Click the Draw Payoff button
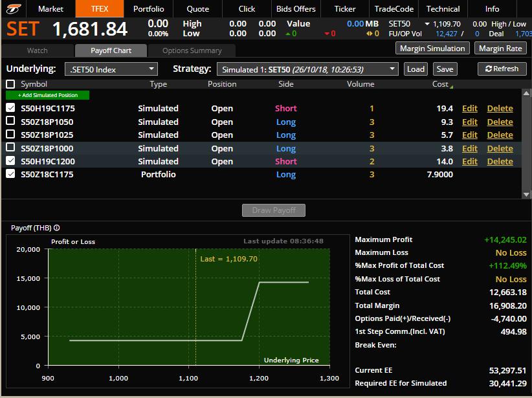The height and width of the screenshot is (398, 532). point(274,210)
